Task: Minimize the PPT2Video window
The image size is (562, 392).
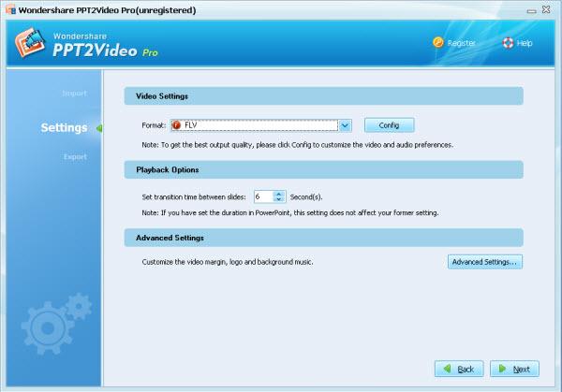Action: [531, 10]
